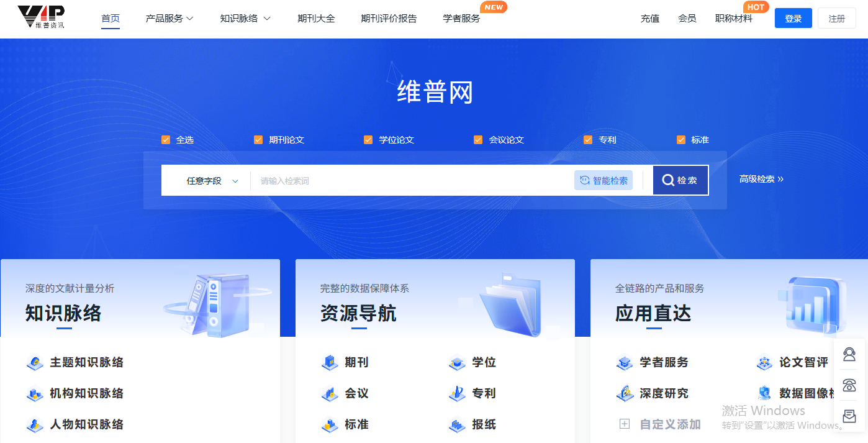Viewport: 868px width, 443px height.
Task: Open 会员 in the top bar
Action: (x=687, y=19)
